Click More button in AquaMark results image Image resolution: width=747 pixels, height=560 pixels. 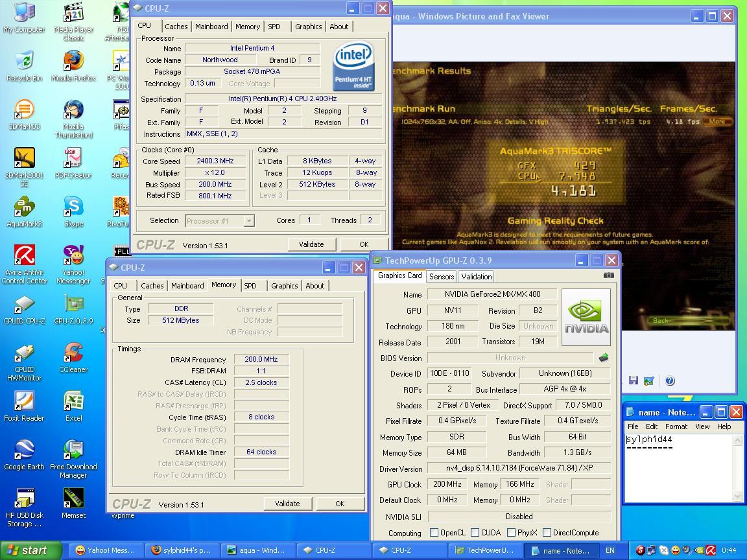pyautogui.click(x=717, y=121)
